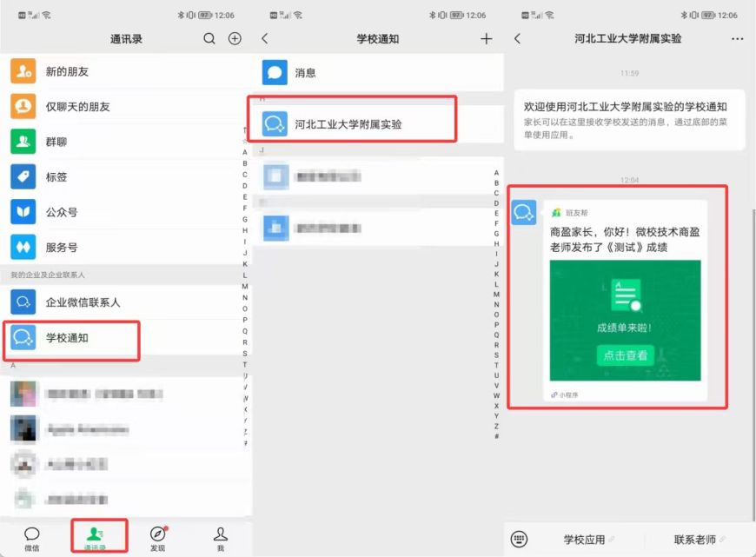Image resolution: width=756 pixels, height=557 pixels.
Task: Select 学校通知 in the contacts list
Action: [x=68, y=337]
